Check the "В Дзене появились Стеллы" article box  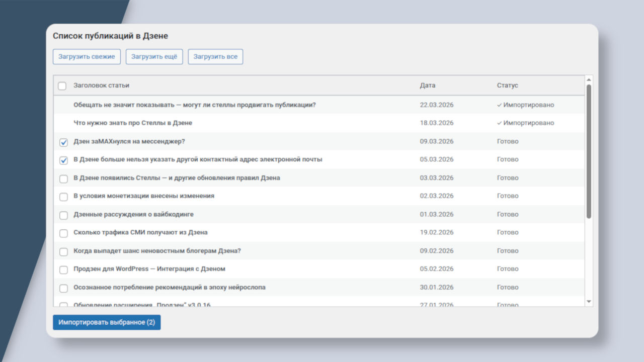coord(63,178)
